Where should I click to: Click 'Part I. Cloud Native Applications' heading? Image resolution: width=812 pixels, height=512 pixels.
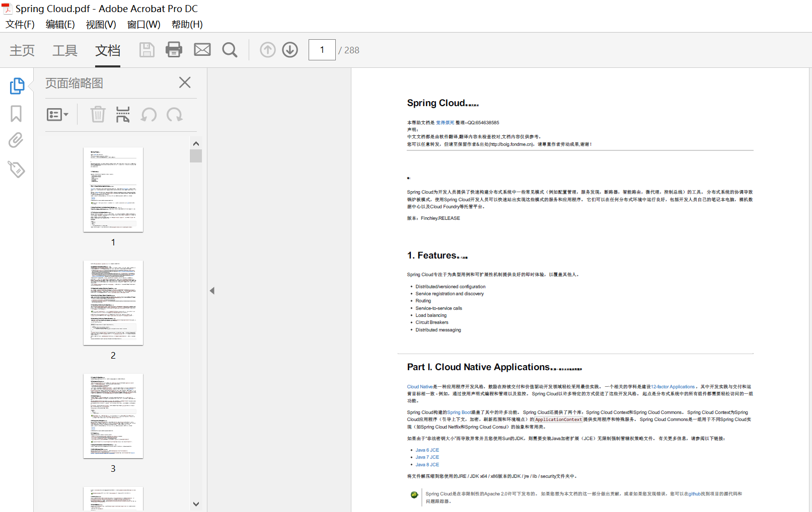(x=478, y=367)
